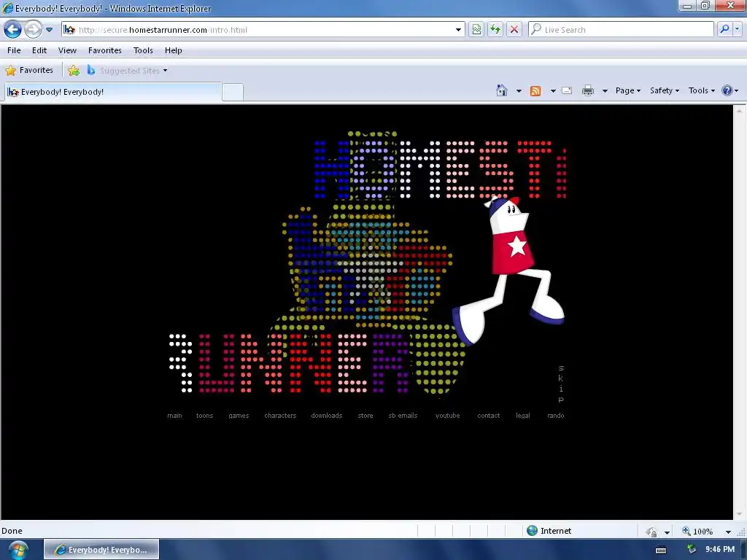Click the Home icon in command bar
The width and height of the screenshot is (747, 560).
pyautogui.click(x=502, y=90)
